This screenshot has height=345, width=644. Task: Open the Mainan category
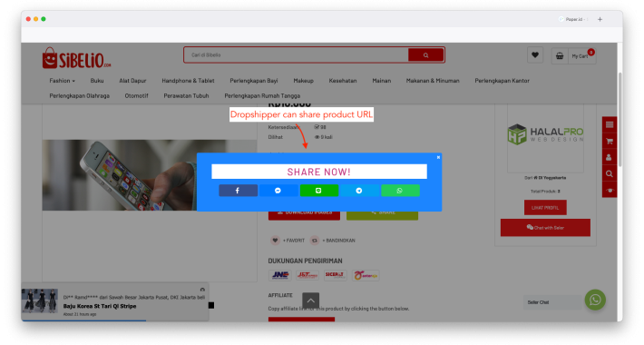[x=382, y=81]
